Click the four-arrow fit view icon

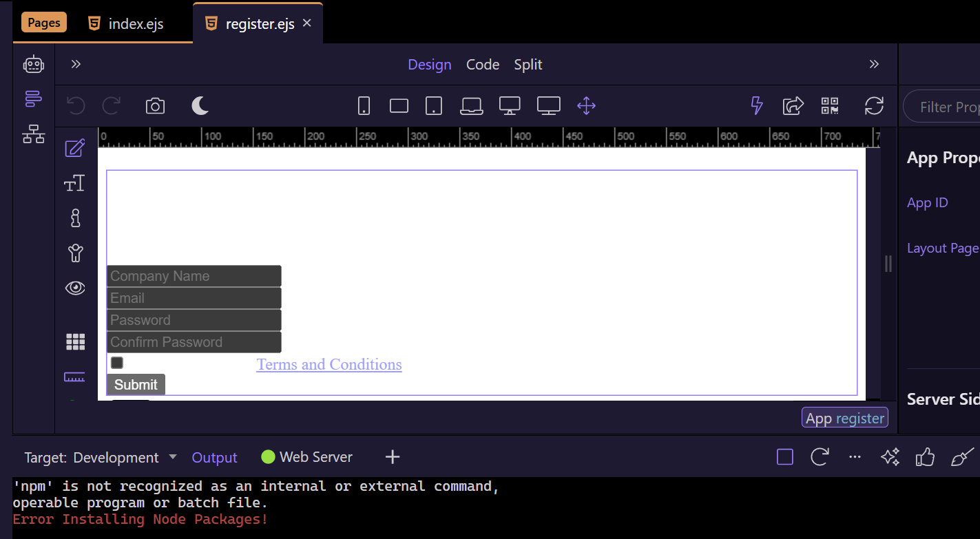(x=586, y=106)
